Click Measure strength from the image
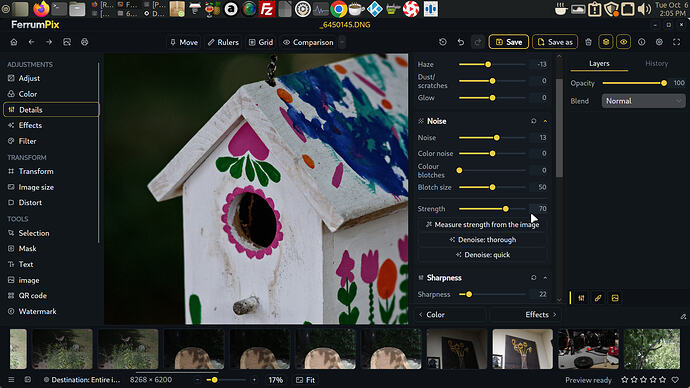This screenshot has height=388, width=690. (x=482, y=225)
